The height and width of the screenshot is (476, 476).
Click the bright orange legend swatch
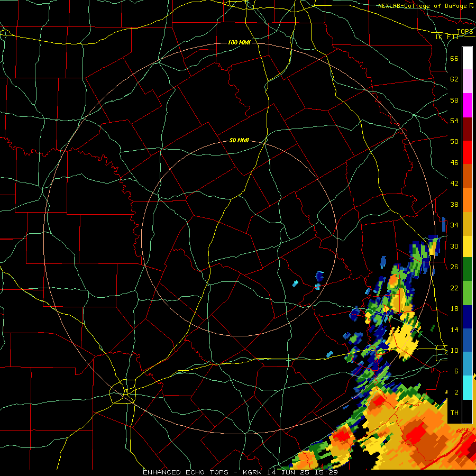[467, 200]
